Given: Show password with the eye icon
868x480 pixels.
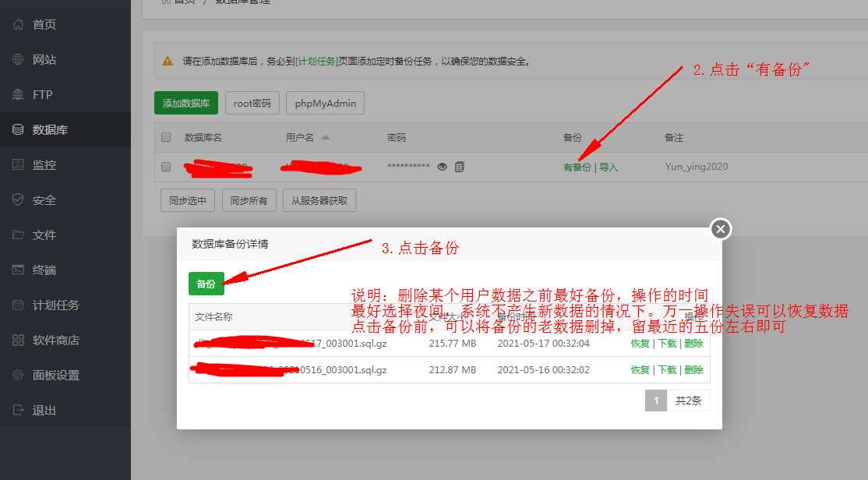Looking at the screenshot, I should tap(442, 167).
